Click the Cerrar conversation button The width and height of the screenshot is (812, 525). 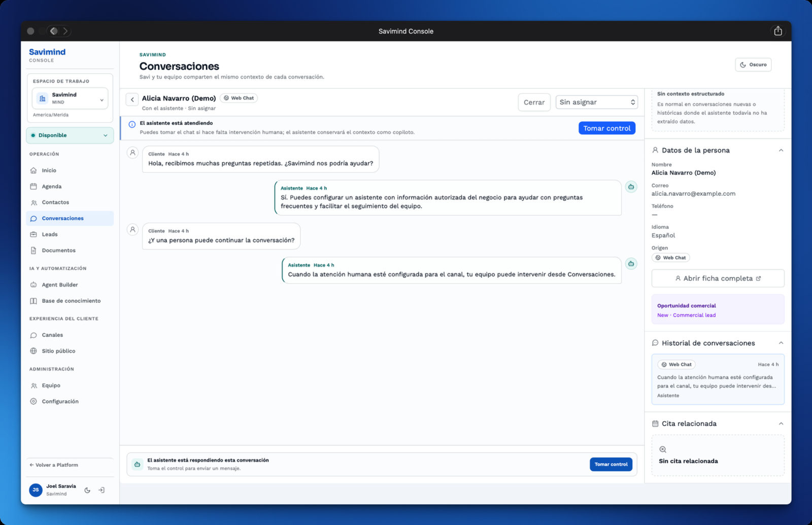point(534,102)
